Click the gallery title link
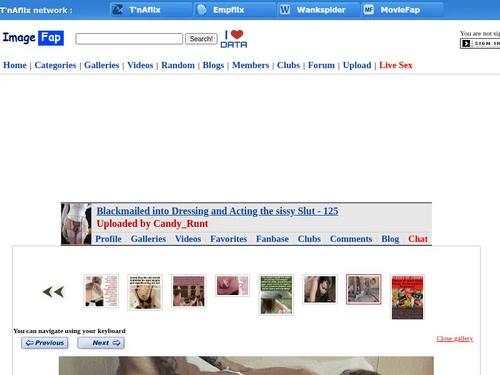This screenshot has height=375, width=500. click(217, 211)
